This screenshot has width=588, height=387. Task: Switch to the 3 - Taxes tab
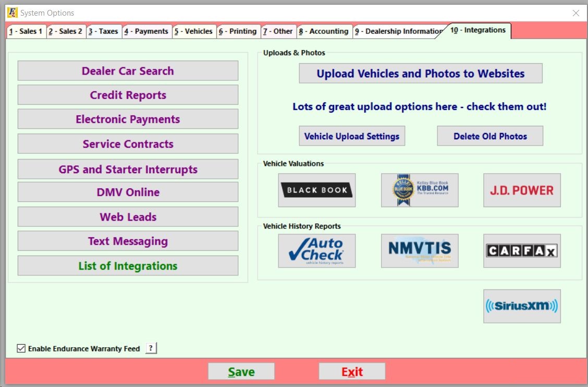(104, 31)
